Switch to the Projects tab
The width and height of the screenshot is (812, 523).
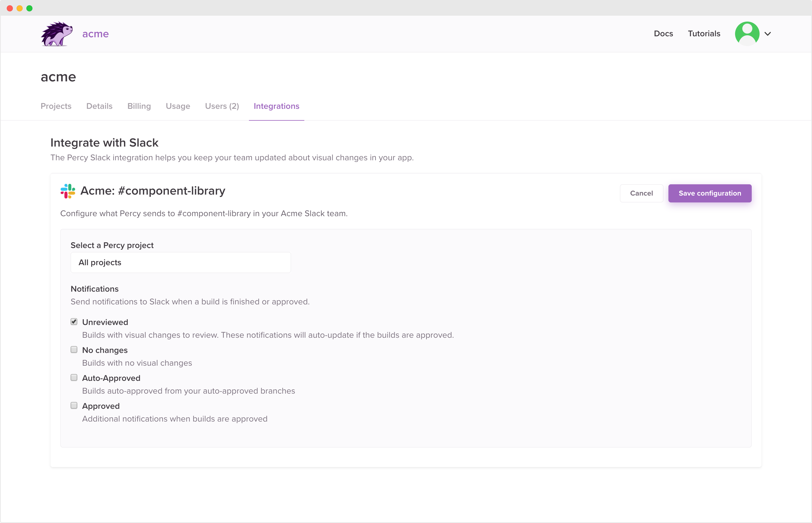(56, 106)
